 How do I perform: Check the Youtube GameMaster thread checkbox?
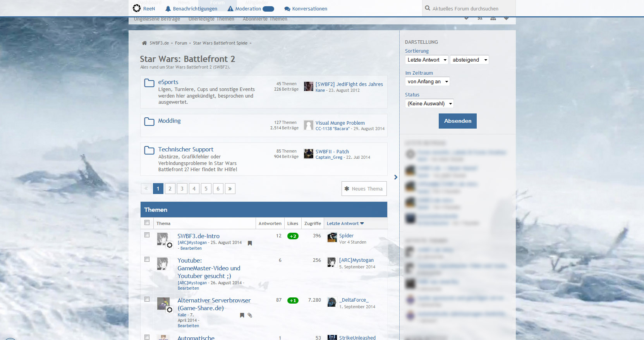pos(147,259)
